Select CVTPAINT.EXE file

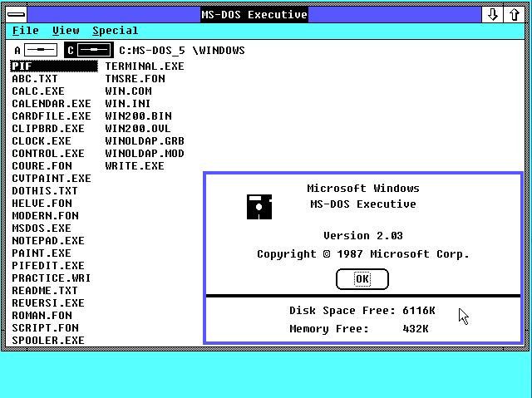click(52, 179)
